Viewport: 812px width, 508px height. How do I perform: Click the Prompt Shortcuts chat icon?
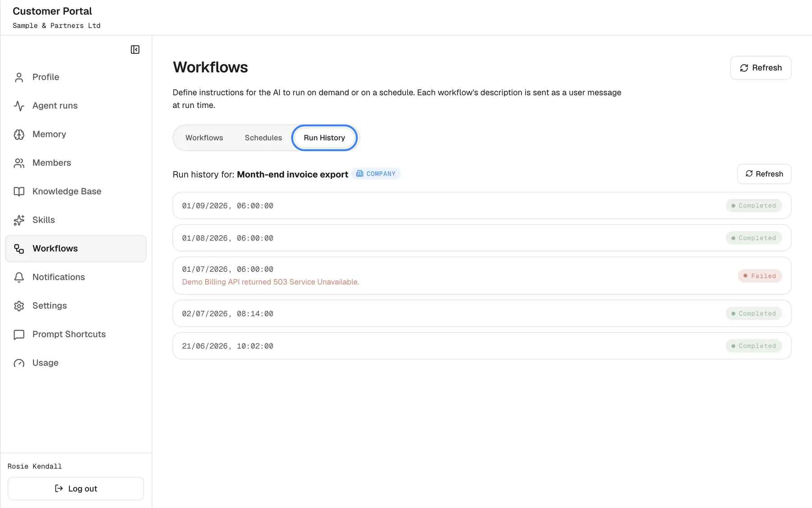click(19, 335)
